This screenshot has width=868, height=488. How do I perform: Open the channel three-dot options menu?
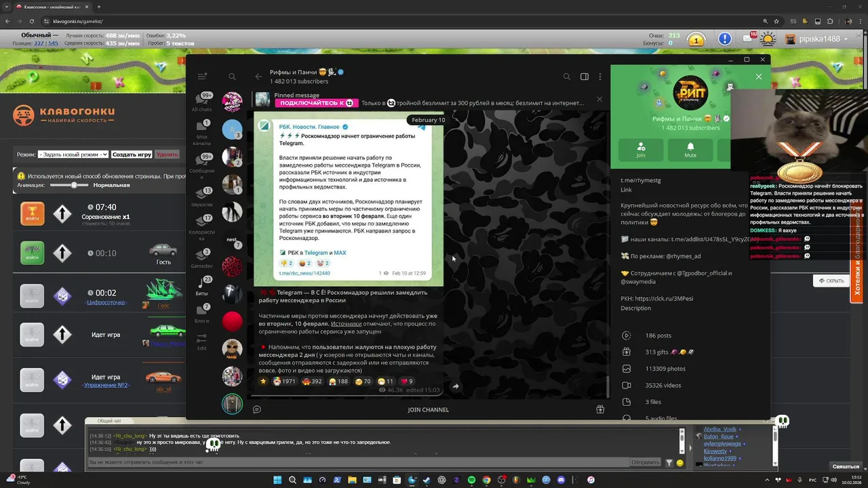point(600,77)
